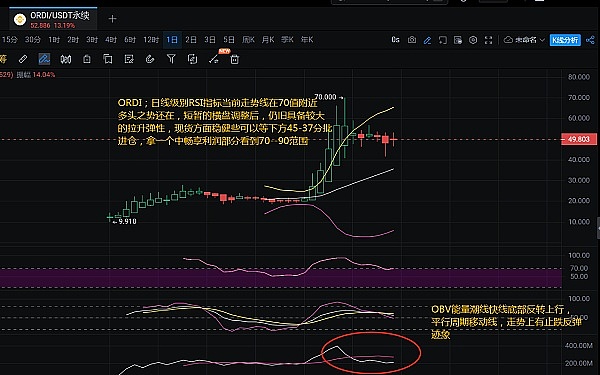Viewport: 600px width, 375px height.
Task: Toggle the drawing pencil tool in top bar
Action: 427,40
